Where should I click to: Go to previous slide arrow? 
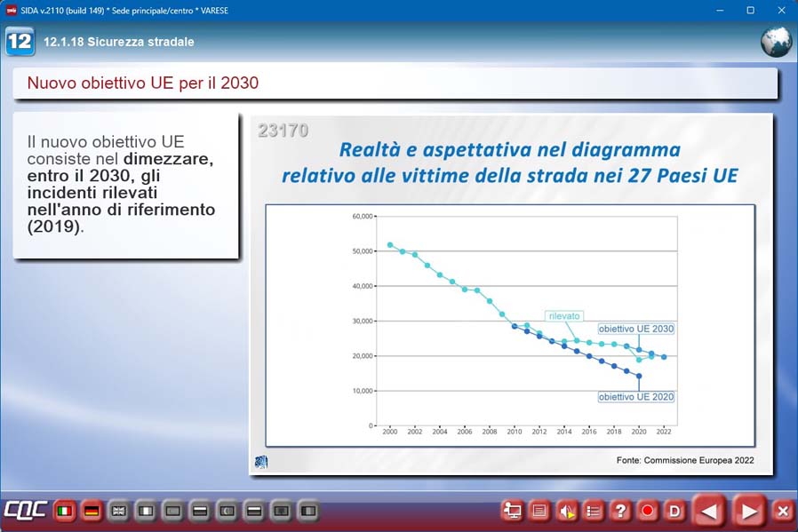[709, 512]
